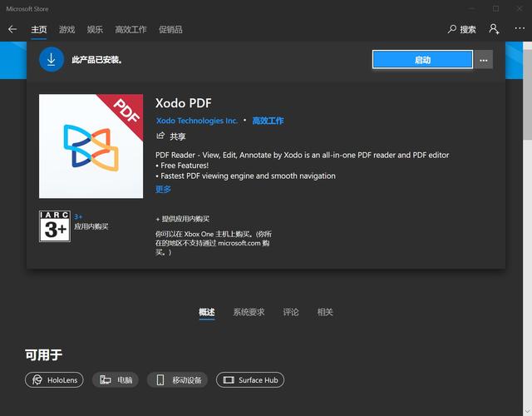
Task: Open the user account icon
Action: click(494, 29)
